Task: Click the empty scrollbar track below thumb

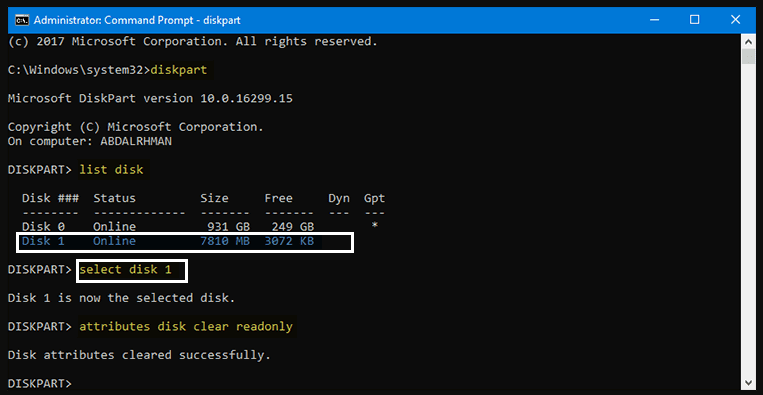Action: tap(748, 219)
